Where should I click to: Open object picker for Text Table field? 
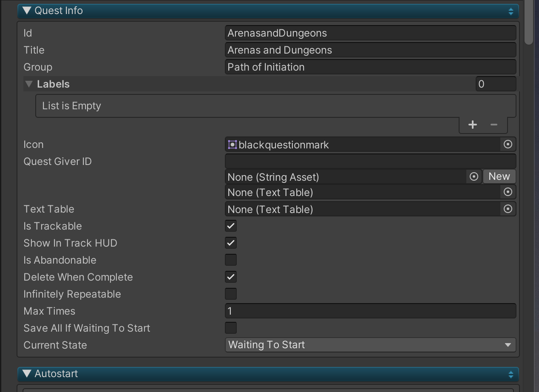(x=508, y=209)
